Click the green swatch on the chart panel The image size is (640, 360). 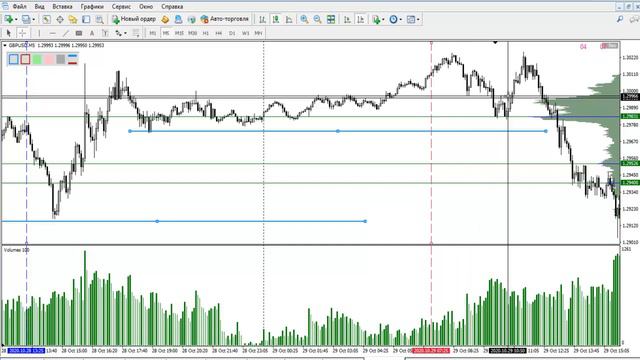[37, 59]
